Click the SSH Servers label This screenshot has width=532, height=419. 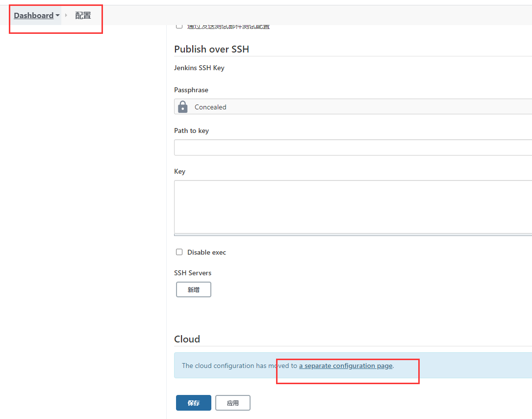click(193, 273)
